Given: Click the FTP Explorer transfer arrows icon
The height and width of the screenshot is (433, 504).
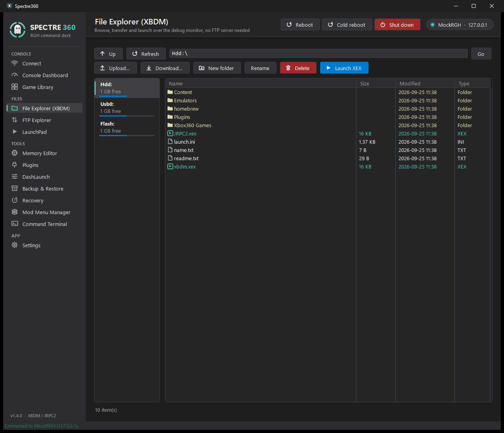Looking at the screenshot, I should [15, 120].
